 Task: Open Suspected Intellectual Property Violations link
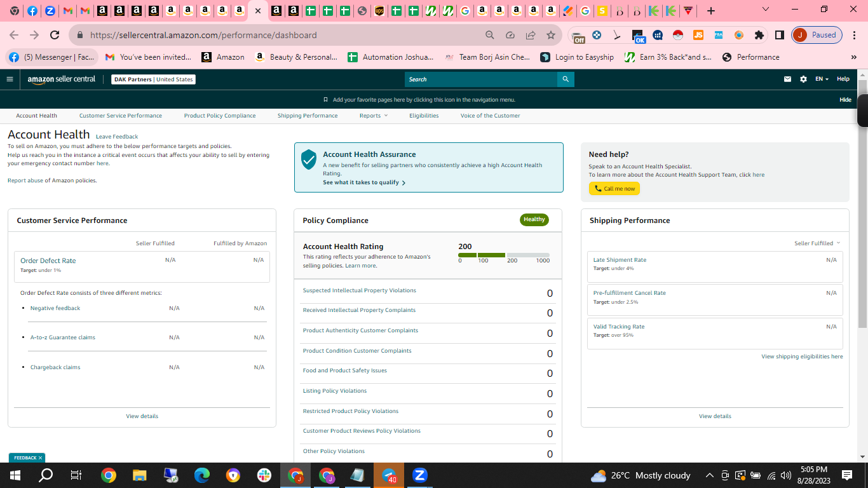pyautogui.click(x=360, y=290)
